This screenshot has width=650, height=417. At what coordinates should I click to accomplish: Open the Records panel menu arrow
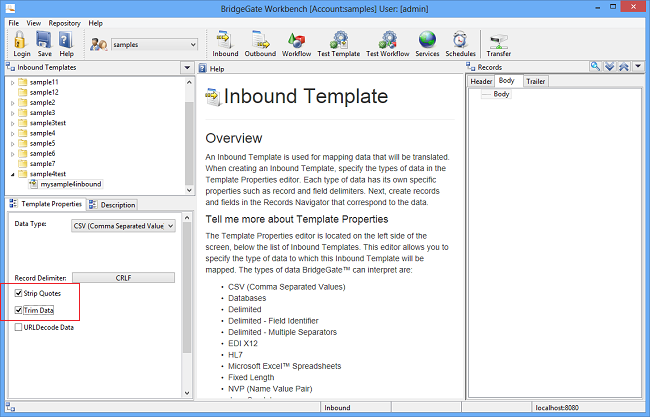tap(638, 66)
